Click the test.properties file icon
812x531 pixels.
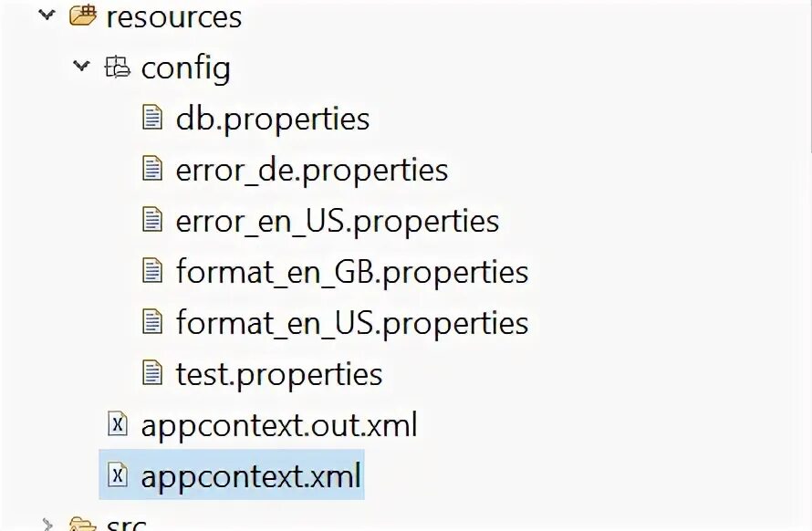point(152,373)
